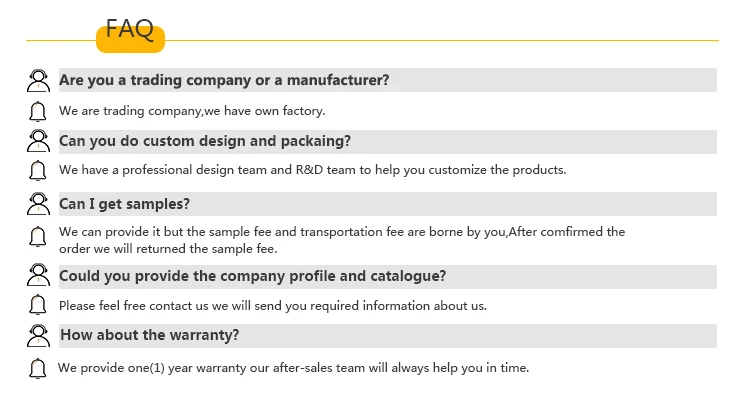Expand the 'Can I get samples?' question

click(x=125, y=204)
